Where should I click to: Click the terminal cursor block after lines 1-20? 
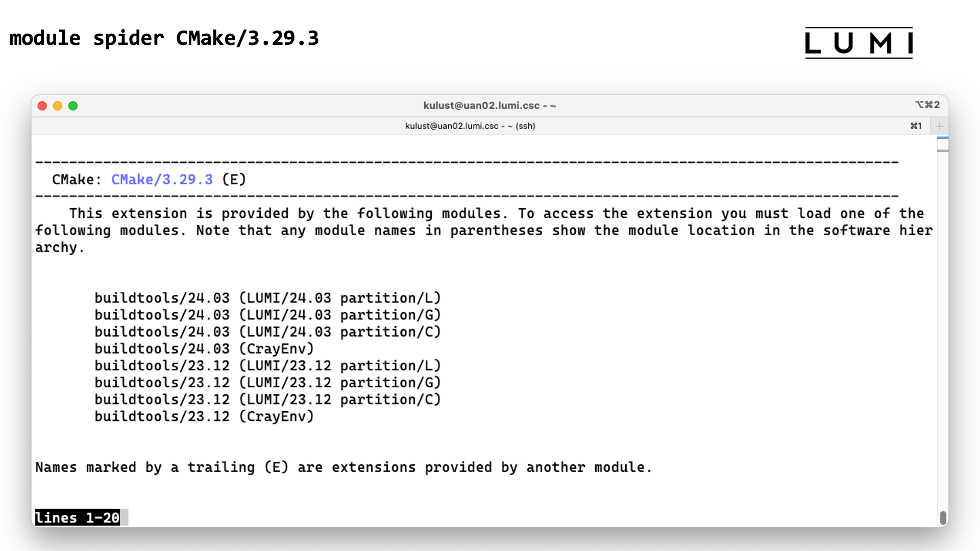click(124, 517)
